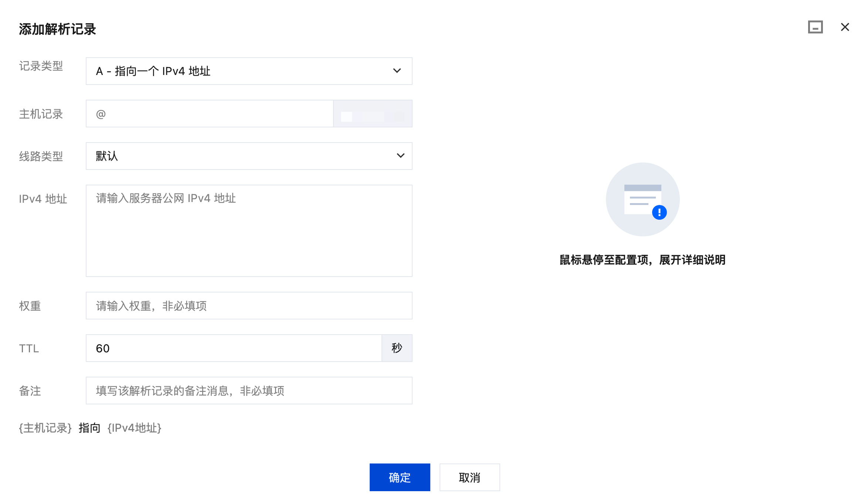Image resolution: width=868 pixels, height=503 pixels.
Task: Focus the 备注 remark input field
Action: coord(248,390)
